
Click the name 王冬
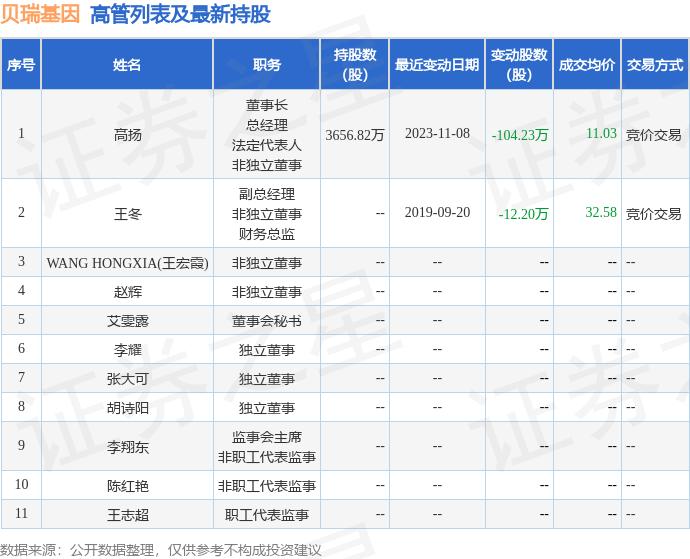coord(128,214)
